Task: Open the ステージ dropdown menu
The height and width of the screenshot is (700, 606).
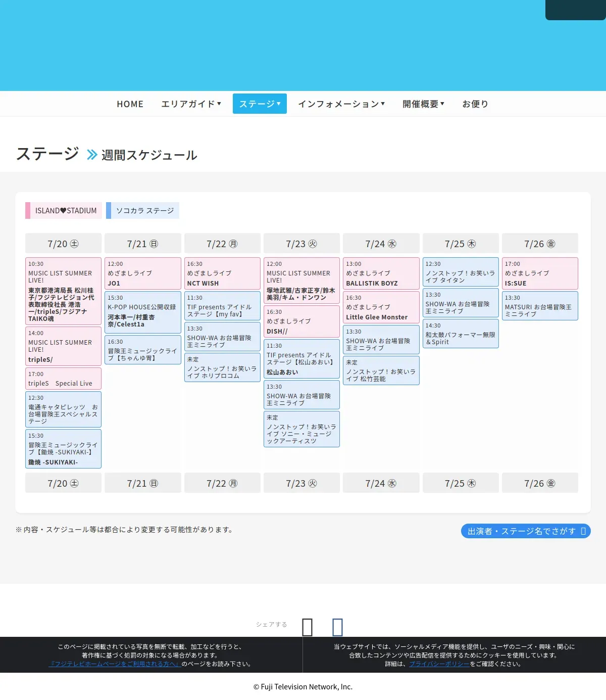Action: point(260,104)
